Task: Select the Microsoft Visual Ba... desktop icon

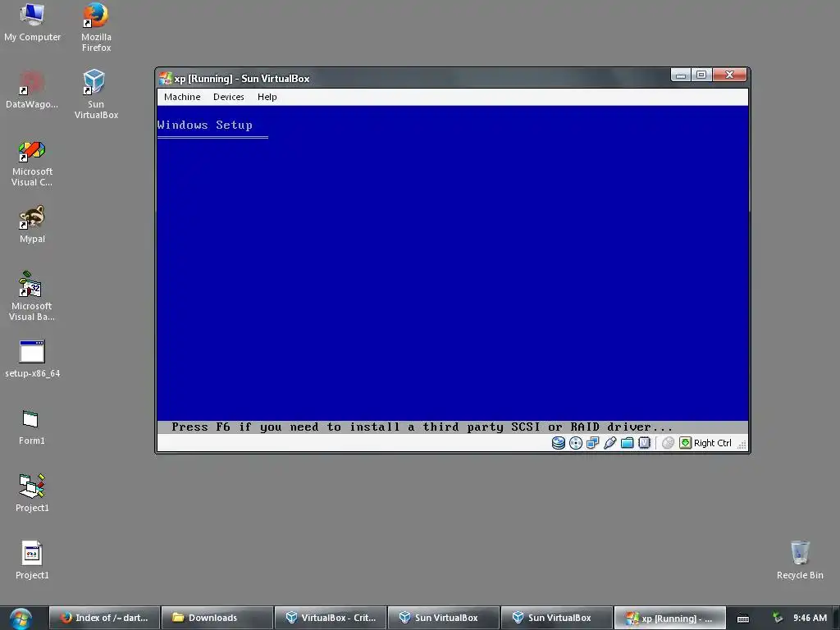Action: tap(32, 297)
